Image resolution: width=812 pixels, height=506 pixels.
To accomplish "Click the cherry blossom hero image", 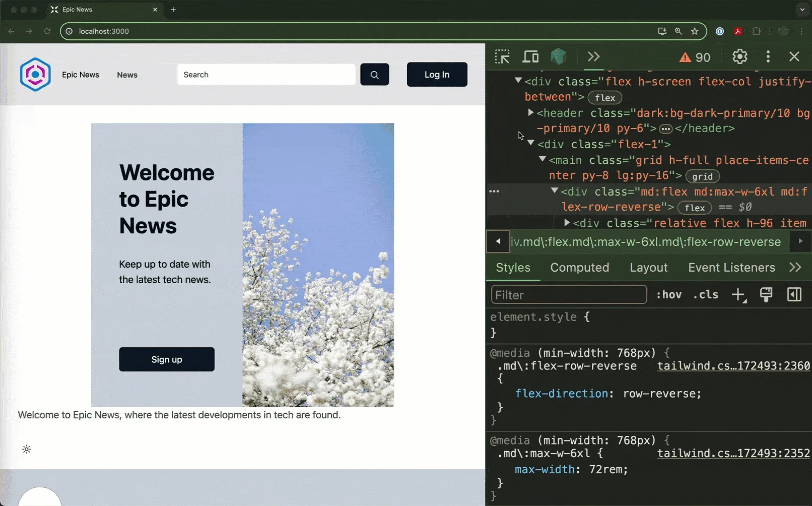I will pyautogui.click(x=318, y=265).
